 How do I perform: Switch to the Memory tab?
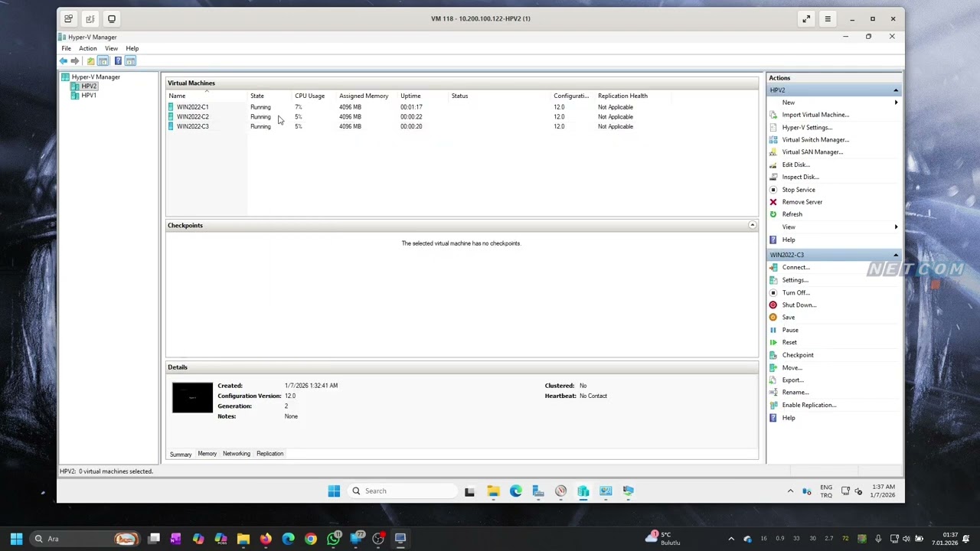207,454
